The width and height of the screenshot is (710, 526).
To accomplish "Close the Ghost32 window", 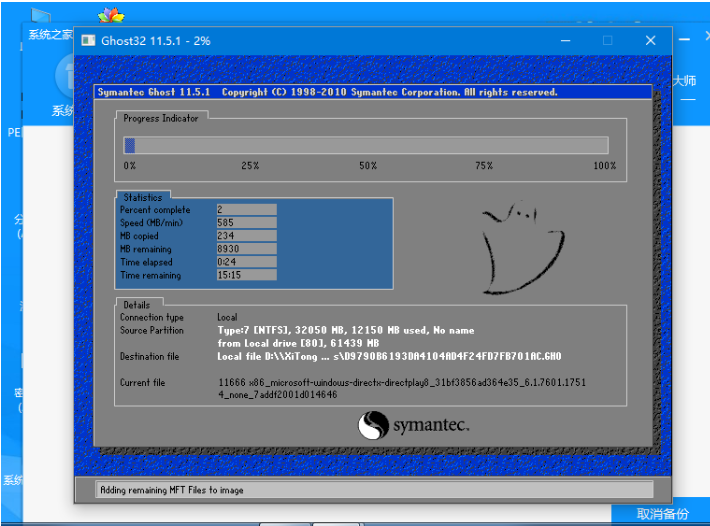I will [651, 41].
